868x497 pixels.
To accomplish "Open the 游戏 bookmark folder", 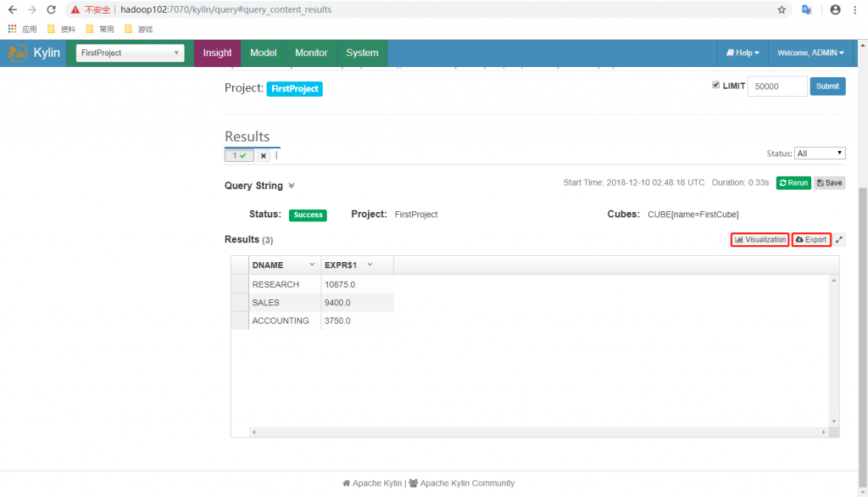I will pyautogui.click(x=139, y=29).
